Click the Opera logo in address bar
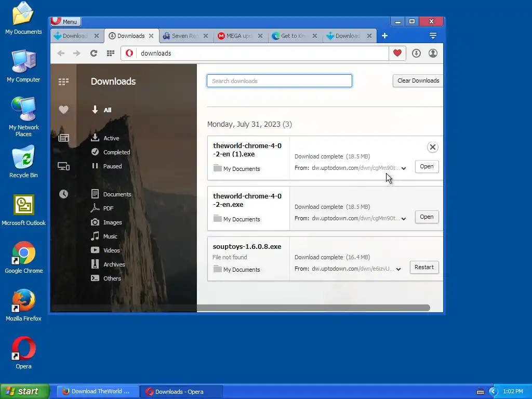The image size is (532, 399). (x=129, y=53)
